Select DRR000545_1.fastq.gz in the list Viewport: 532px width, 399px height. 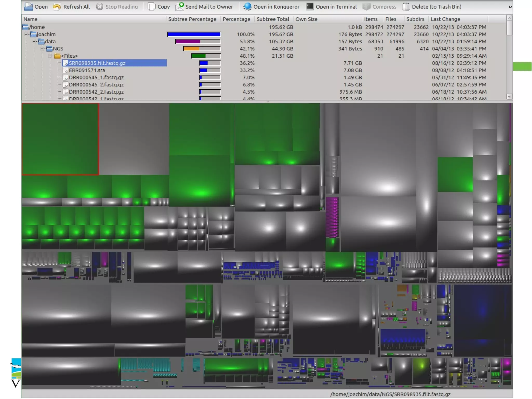96,78
